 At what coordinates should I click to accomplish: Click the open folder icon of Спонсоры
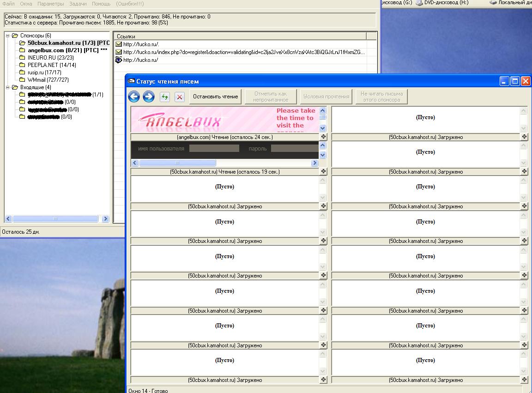click(x=15, y=36)
